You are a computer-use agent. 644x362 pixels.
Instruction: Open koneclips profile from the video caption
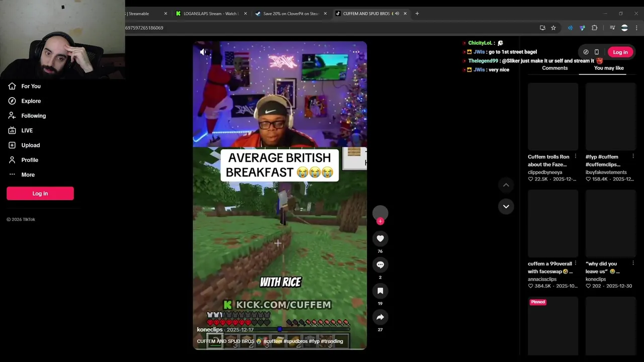click(x=210, y=329)
